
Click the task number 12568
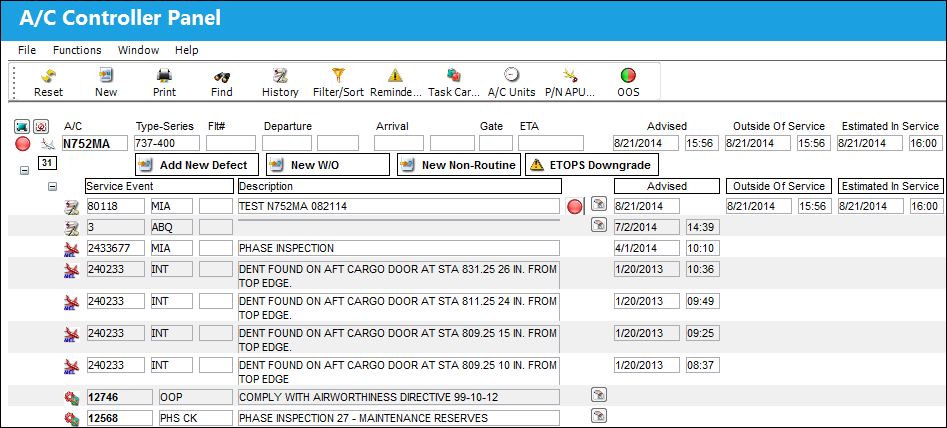(120, 418)
